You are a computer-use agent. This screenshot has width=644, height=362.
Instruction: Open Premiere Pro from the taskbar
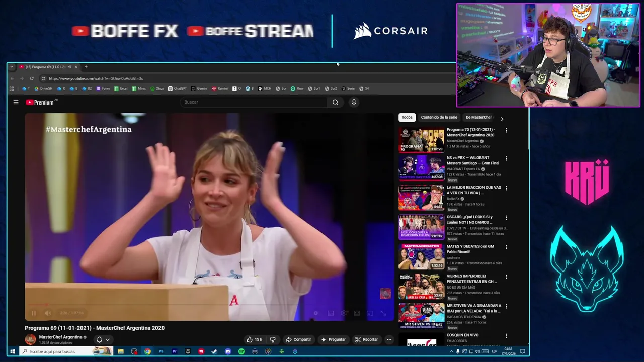174,351
